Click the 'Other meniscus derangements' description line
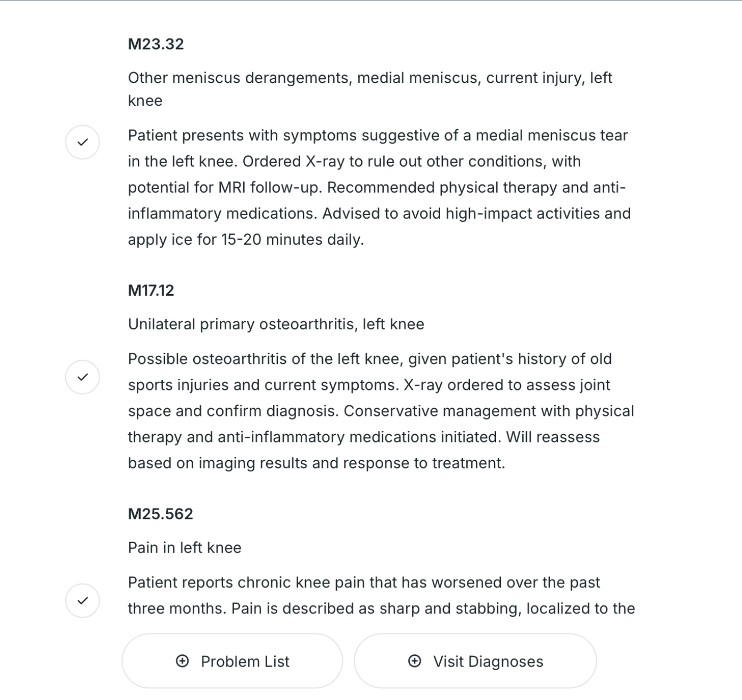Screen dimensions: 742x700 370,89
